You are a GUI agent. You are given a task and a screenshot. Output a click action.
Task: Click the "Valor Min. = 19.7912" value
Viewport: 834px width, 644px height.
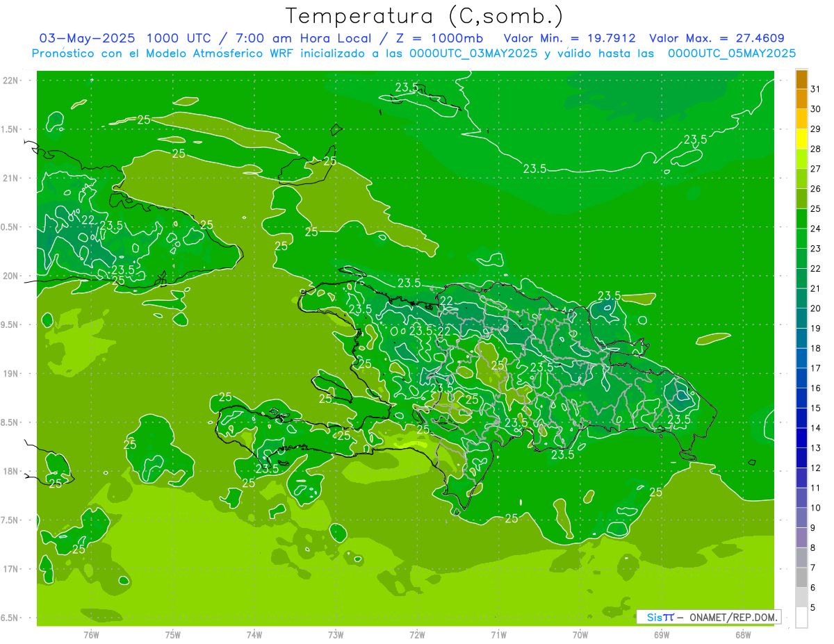[x=569, y=38]
